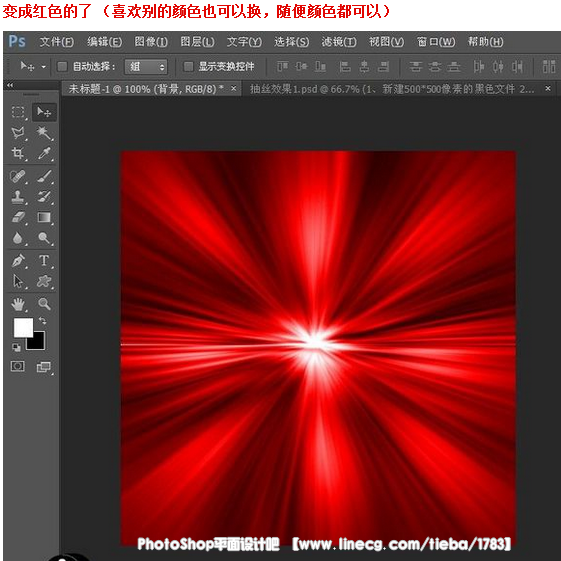The height and width of the screenshot is (561, 561).
Task: Select the Blur droplet tool
Action: point(18,238)
